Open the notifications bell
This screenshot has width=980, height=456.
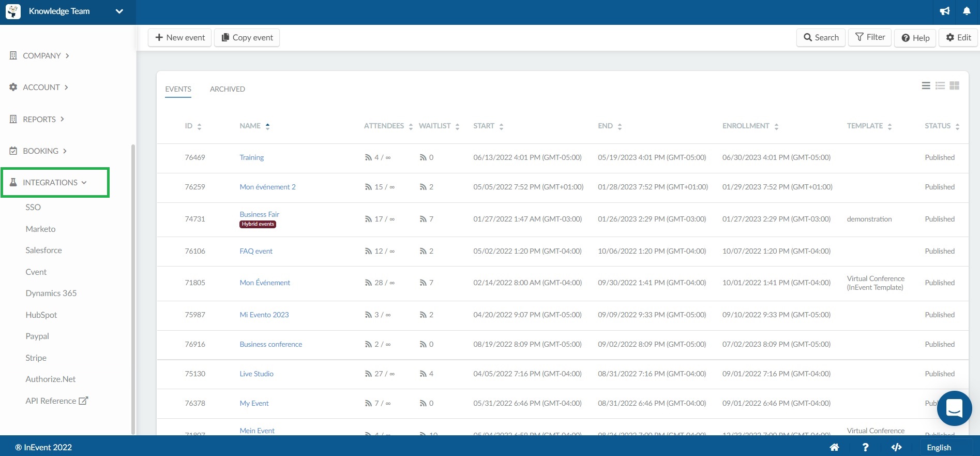coord(967,11)
